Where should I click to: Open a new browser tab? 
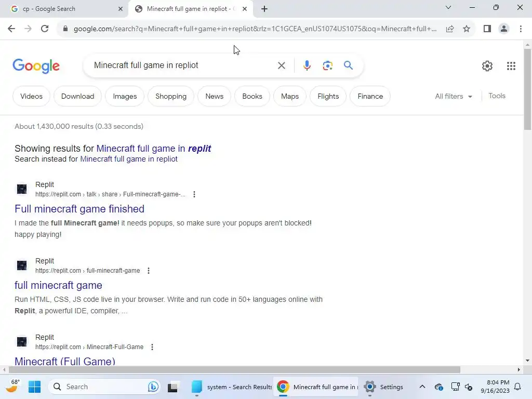[x=264, y=9]
